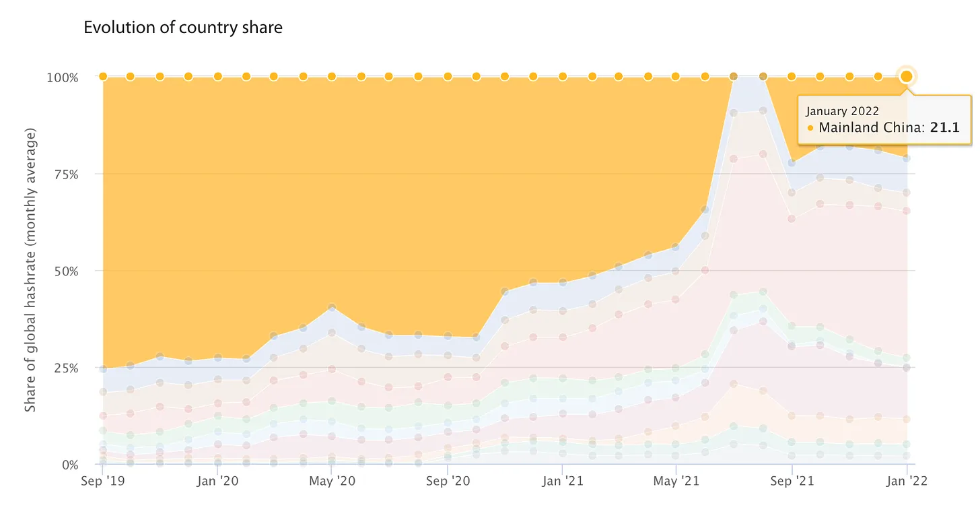
Task: Click the 75% y-axis label
Action: [x=63, y=174]
